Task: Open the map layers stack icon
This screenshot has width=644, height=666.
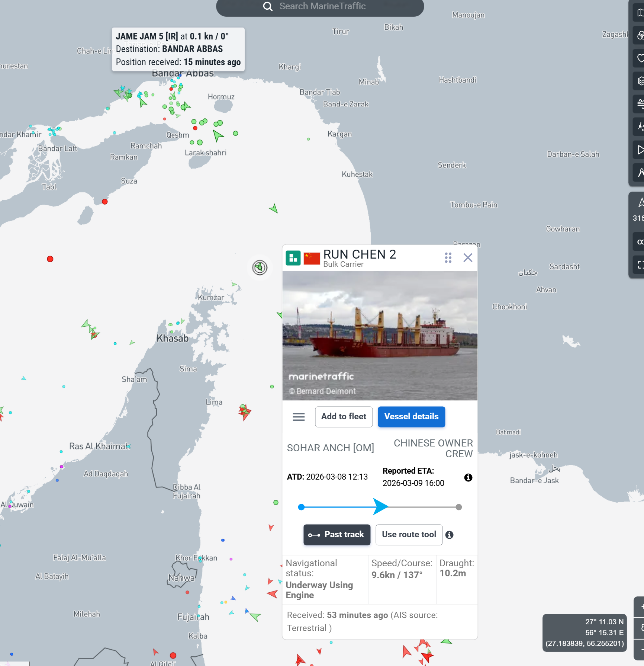Action: coord(640,81)
